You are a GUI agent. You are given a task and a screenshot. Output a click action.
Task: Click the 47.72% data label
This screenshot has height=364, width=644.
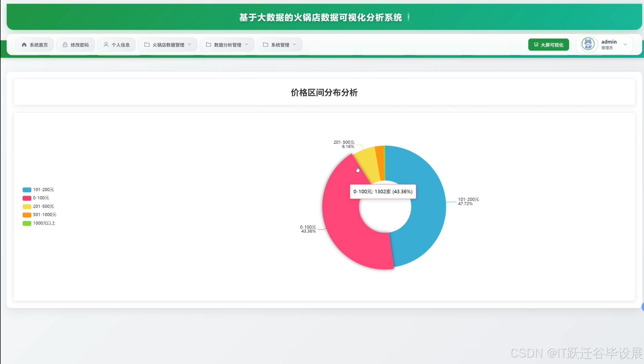[x=465, y=204]
